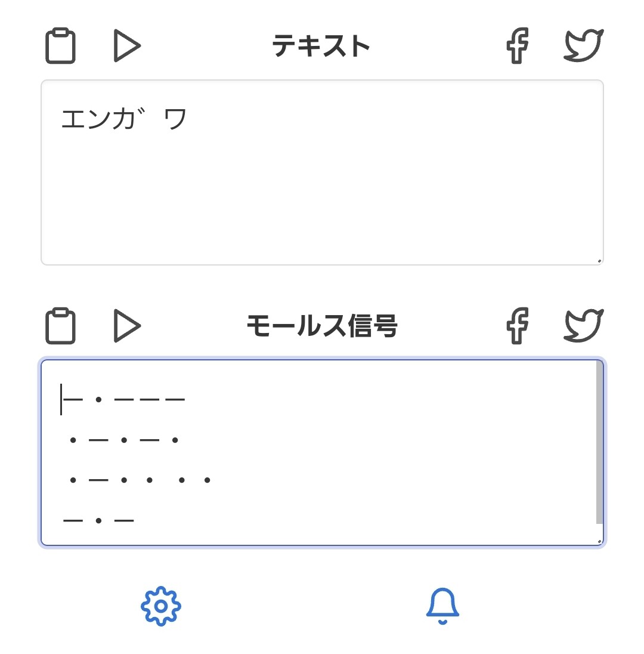The image size is (644, 654).
Task: Share the モールス信号 section on Facebook
Action: 518,326
